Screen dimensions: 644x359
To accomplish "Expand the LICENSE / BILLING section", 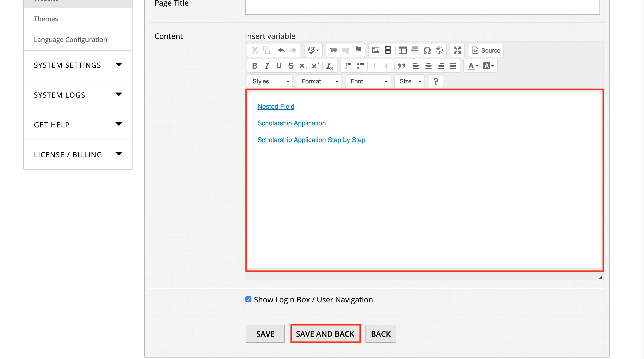I will pos(78,155).
